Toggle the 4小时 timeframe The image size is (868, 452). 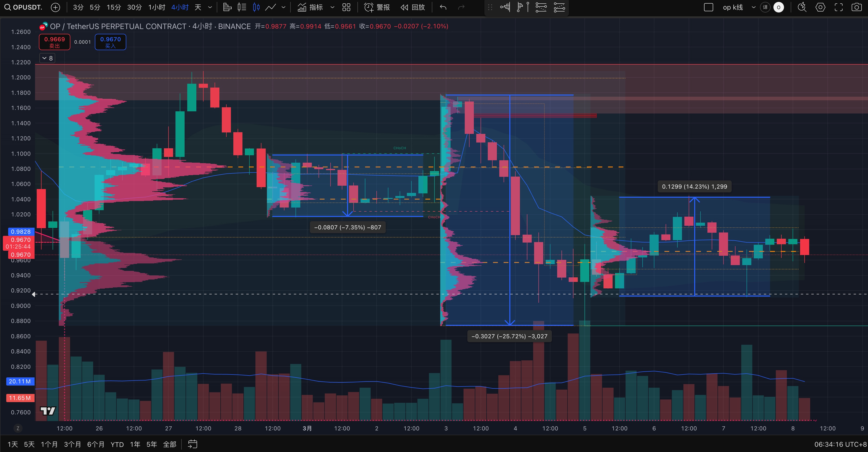(x=180, y=7)
